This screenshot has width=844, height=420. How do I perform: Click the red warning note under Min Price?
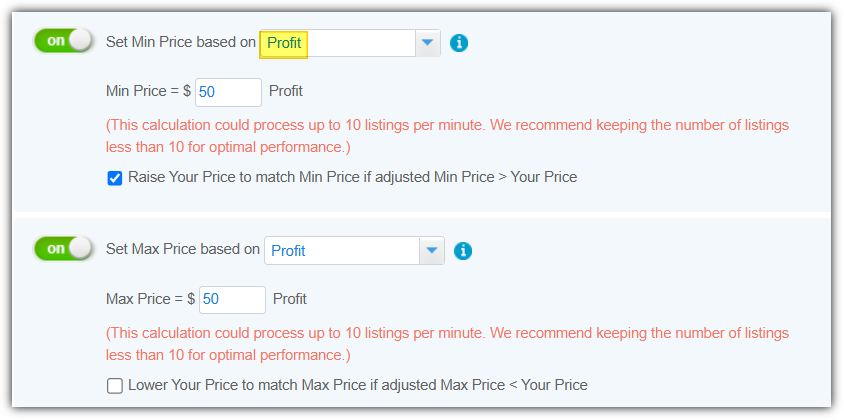[447, 136]
